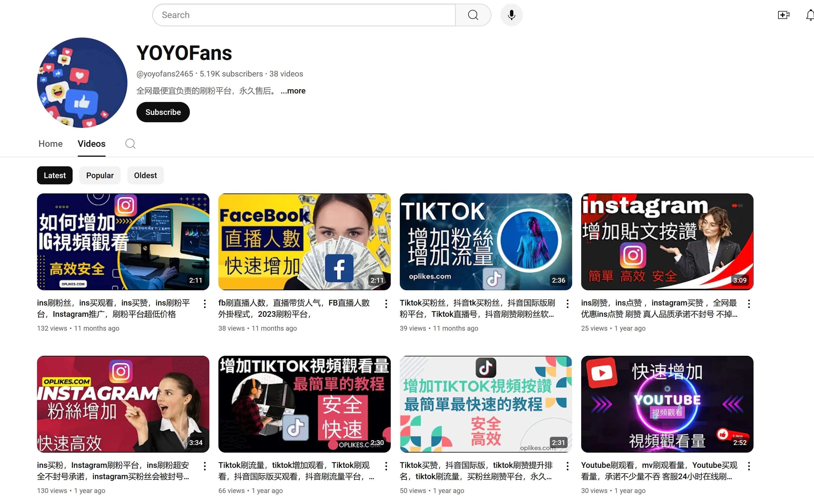Viewport: 814px width, 504px height.
Task: Open more options for Tiktok买粉丝 video
Action: [567, 304]
